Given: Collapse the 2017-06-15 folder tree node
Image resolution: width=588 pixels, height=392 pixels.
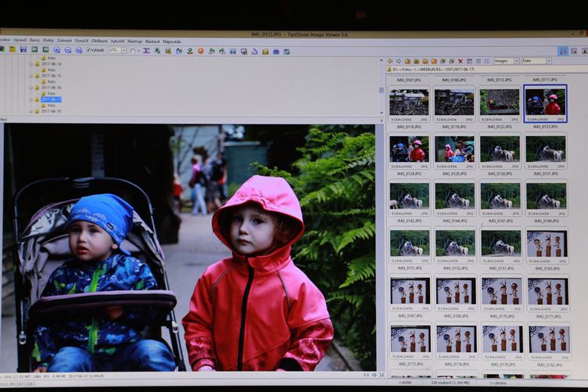Looking at the screenshot, I should tap(31, 76).
